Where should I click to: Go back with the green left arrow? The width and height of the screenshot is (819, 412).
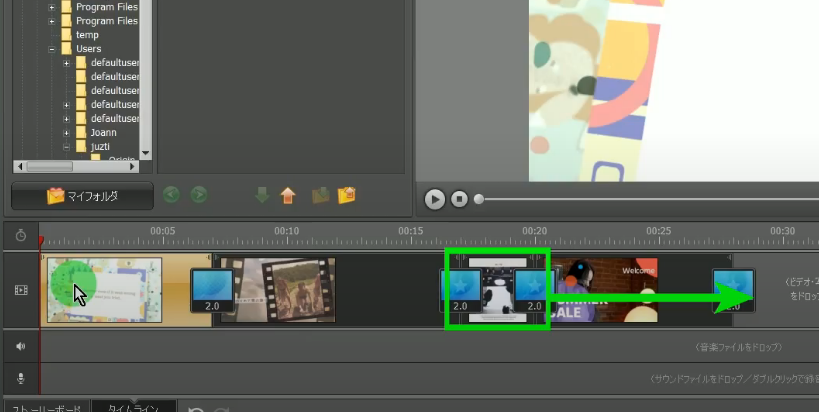[x=172, y=195]
